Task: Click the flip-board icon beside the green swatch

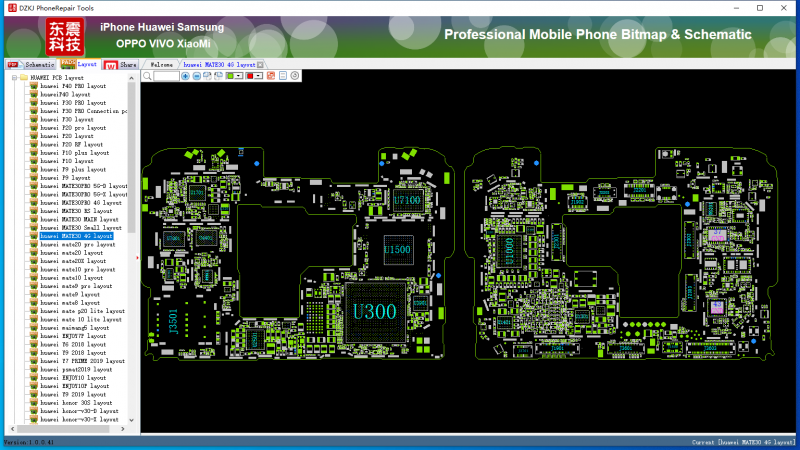Action: click(x=218, y=76)
